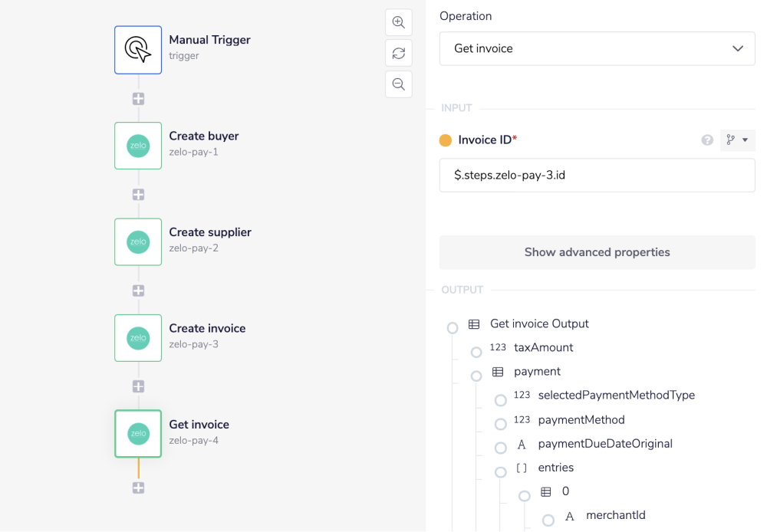Open the Create invoice step icon
This screenshot has height=532, width=767.
pos(138,337)
